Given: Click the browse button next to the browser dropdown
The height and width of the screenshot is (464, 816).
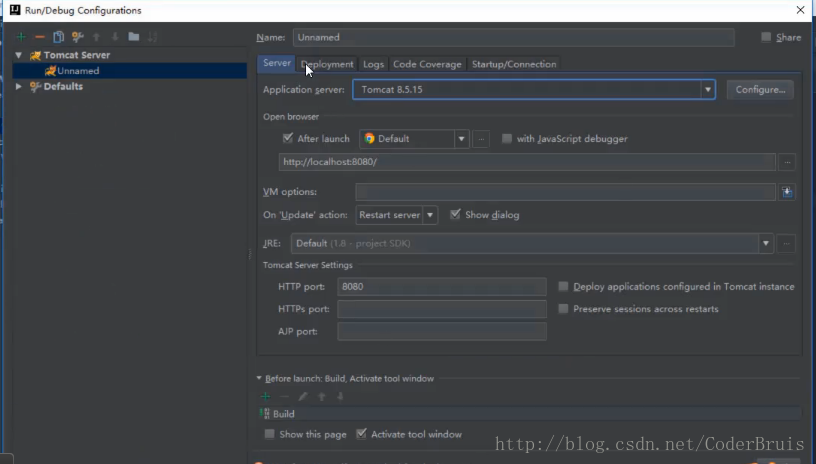Looking at the screenshot, I should [481, 139].
